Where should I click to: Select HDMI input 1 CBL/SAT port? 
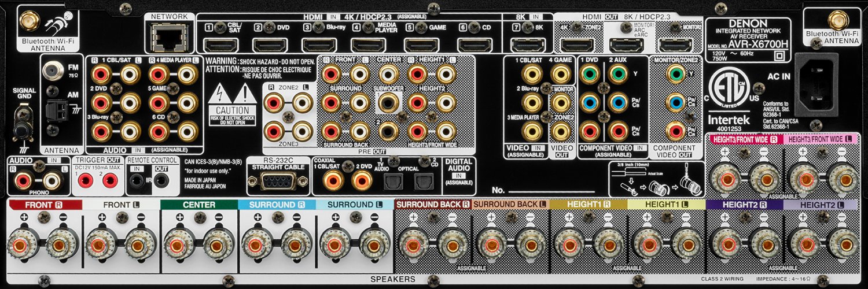pyautogui.click(x=222, y=45)
